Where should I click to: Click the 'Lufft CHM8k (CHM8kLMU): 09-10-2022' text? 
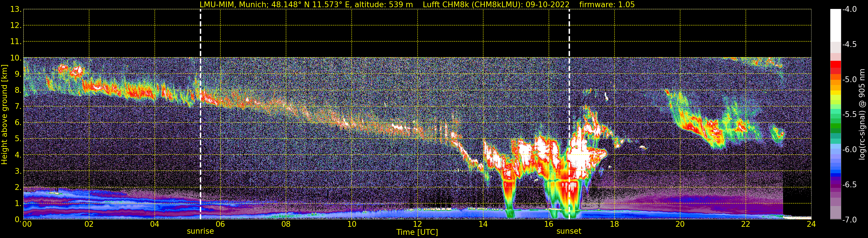click(x=496, y=4)
